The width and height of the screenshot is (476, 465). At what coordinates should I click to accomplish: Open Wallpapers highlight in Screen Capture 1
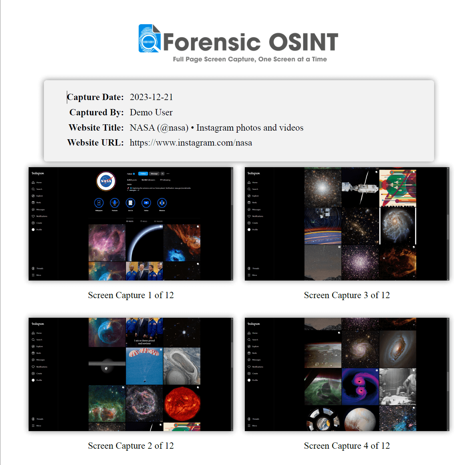coord(99,203)
